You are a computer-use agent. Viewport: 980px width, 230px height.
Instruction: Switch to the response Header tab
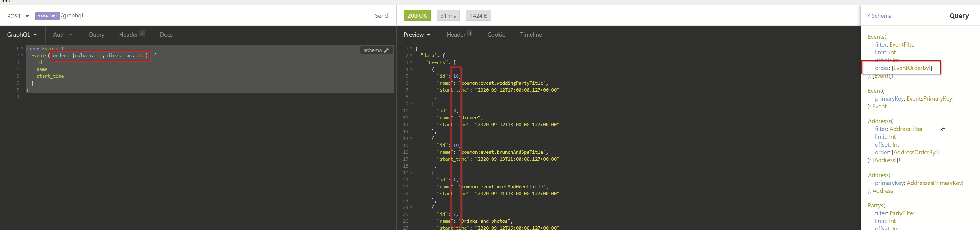coord(459,35)
